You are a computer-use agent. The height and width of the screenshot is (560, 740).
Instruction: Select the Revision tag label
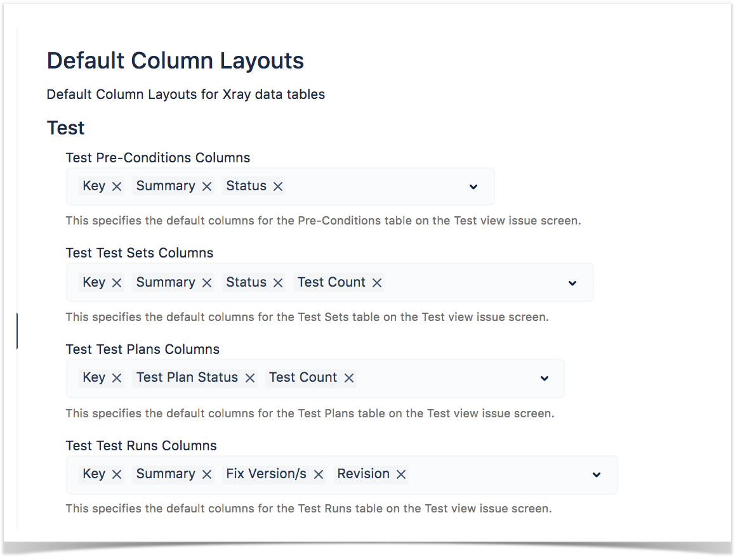click(364, 474)
